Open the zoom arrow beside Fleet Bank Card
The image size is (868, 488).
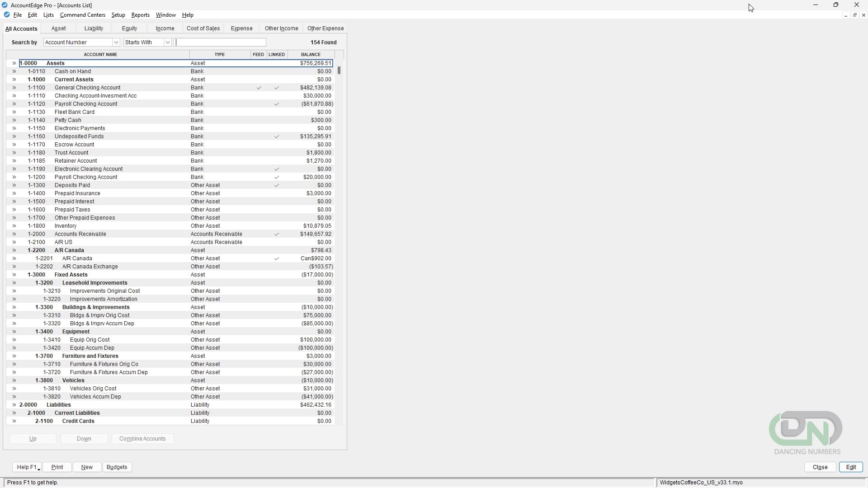click(14, 112)
